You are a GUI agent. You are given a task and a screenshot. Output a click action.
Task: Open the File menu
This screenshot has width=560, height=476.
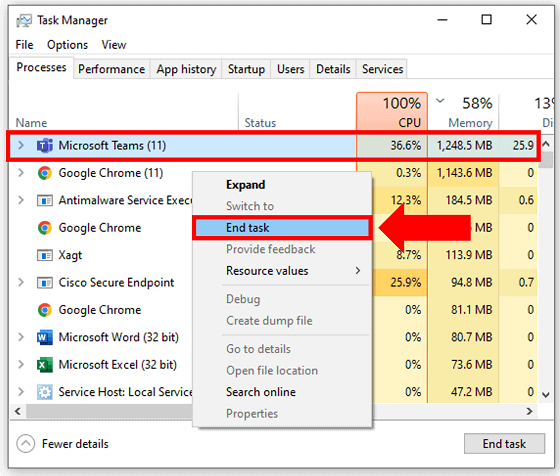24,45
